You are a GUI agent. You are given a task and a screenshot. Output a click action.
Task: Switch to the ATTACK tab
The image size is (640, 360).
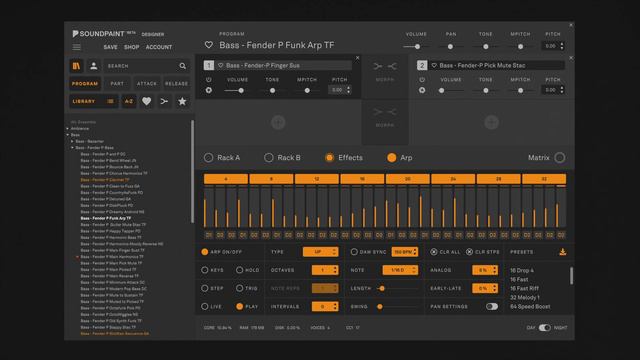click(x=147, y=83)
